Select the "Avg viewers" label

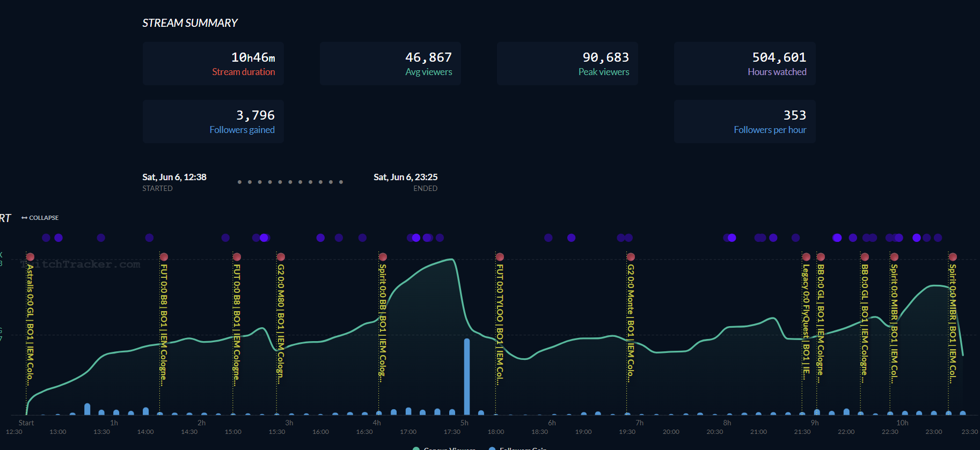[428, 72]
